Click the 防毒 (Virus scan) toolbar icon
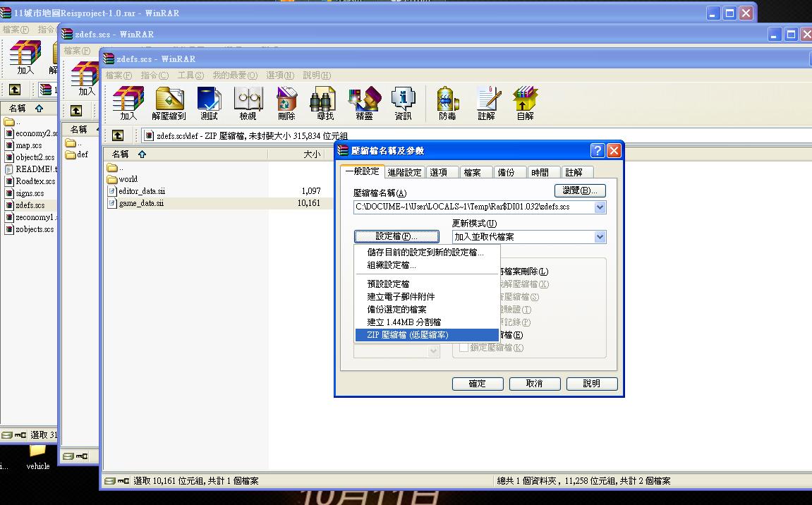 [447, 103]
